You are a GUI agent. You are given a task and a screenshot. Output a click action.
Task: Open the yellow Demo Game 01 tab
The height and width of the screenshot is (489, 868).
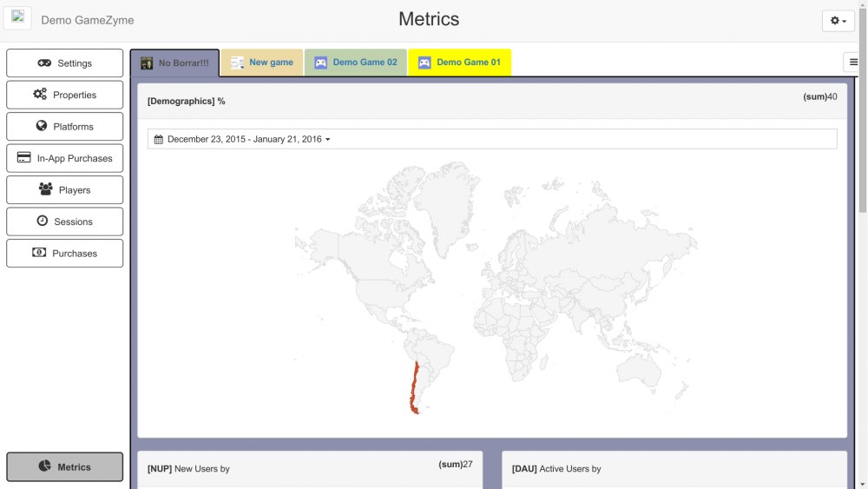459,63
